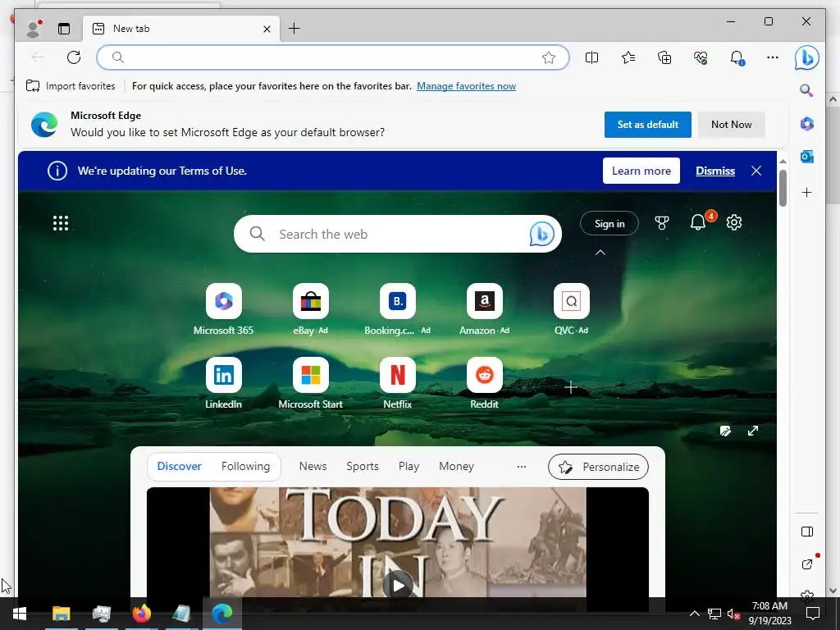Open Settings and more ellipsis menu

click(x=773, y=57)
